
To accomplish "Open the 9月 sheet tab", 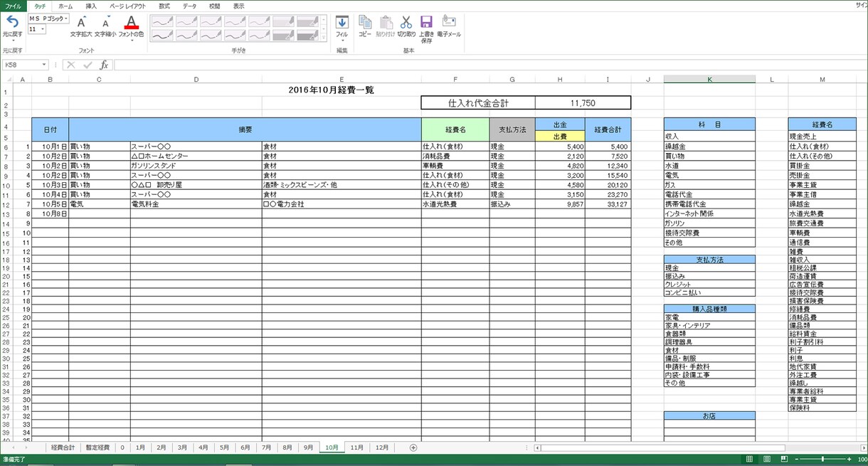I will [x=308, y=448].
